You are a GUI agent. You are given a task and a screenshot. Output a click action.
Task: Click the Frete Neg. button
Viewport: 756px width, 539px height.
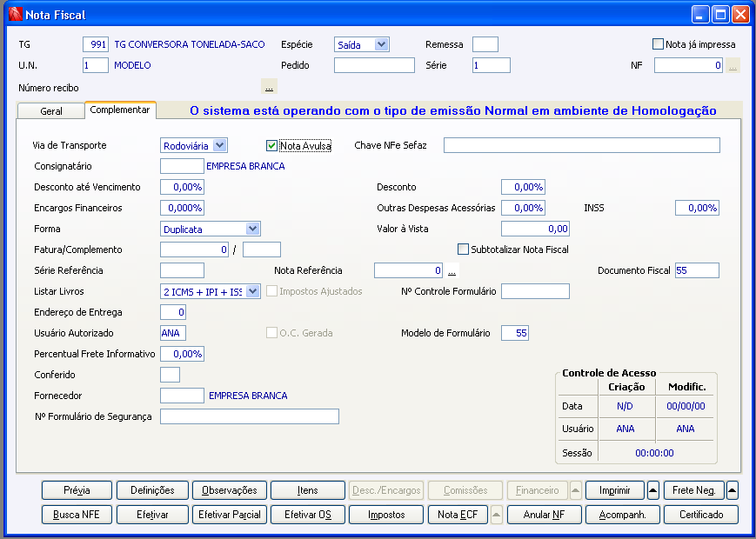(x=694, y=490)
